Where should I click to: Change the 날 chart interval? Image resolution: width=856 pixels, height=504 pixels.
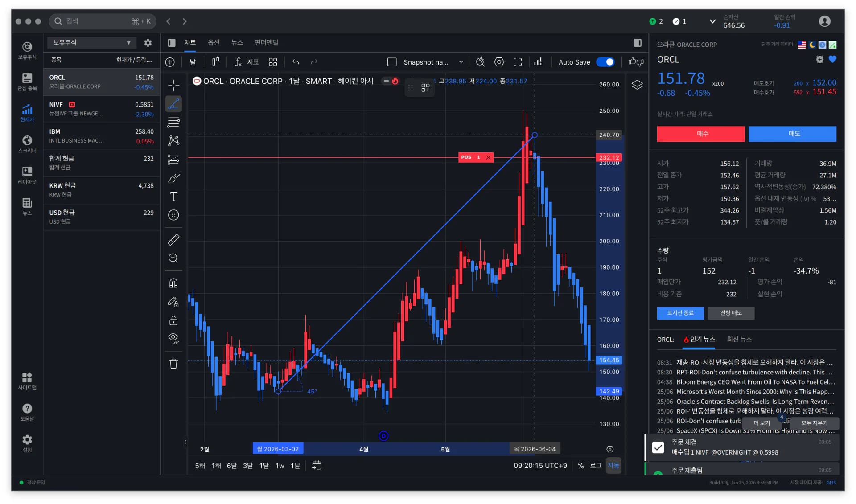point(193,62)
